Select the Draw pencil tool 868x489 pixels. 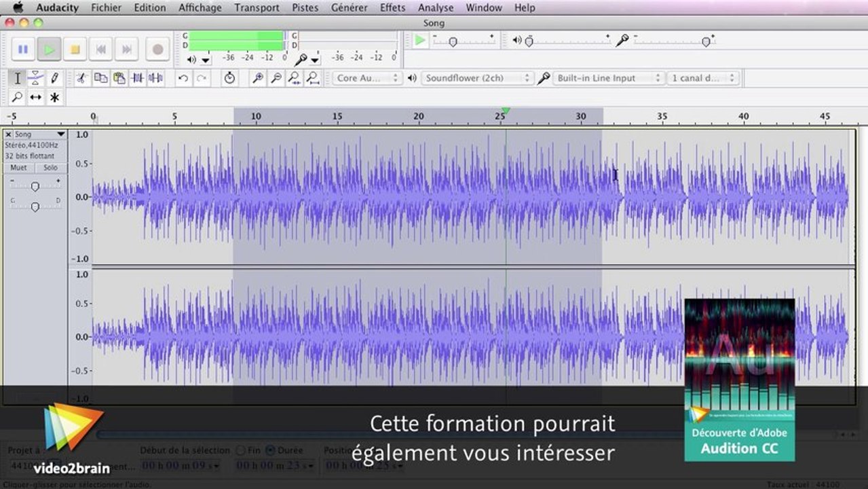click(x=54, y=78)
